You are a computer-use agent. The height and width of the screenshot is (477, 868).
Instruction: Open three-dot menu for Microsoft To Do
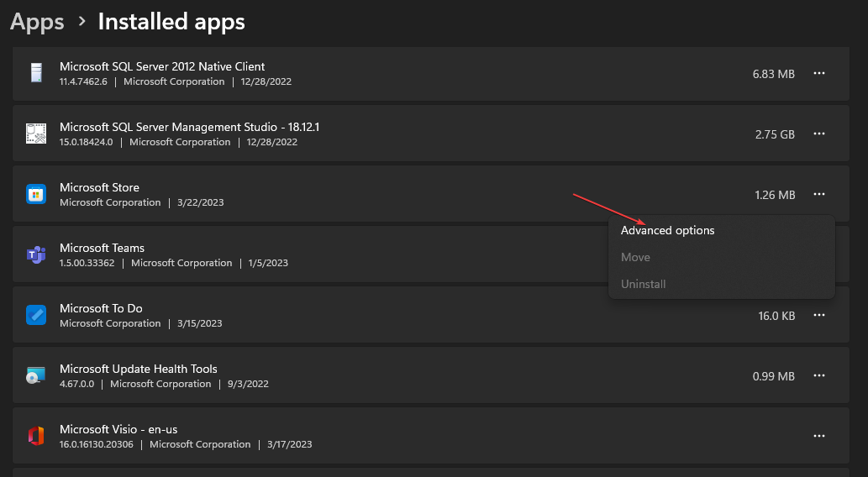(x=818, y=316)
